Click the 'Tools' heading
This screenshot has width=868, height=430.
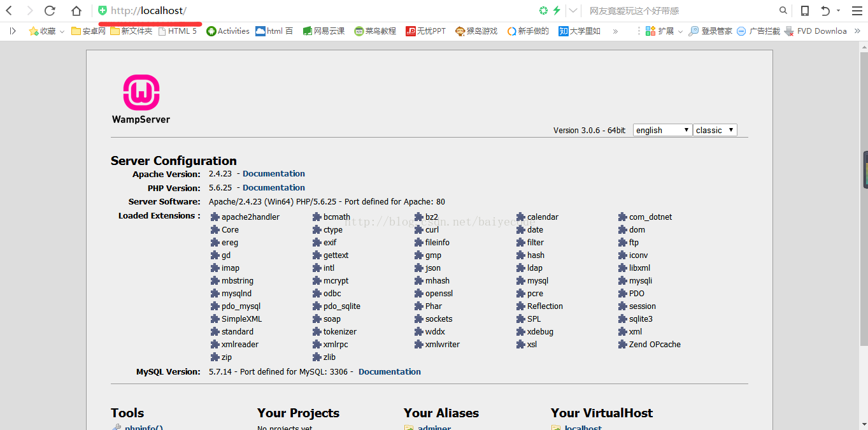click(127, 413)
